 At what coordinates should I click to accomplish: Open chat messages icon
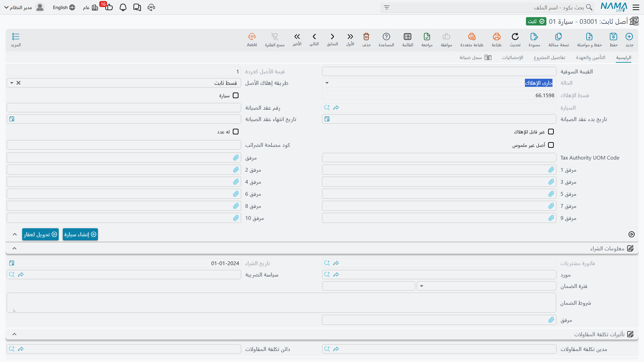coord(137,7)
